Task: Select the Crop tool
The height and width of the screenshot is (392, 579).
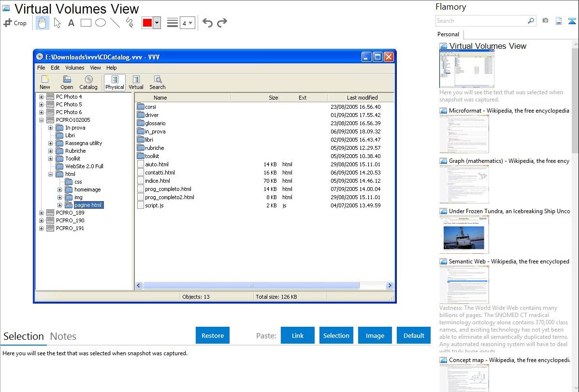Action: pyautogui.click(x=15, y=23)
